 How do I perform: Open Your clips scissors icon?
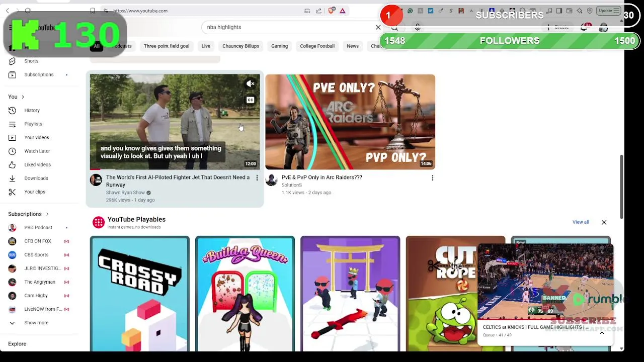[x=13, y=192]
